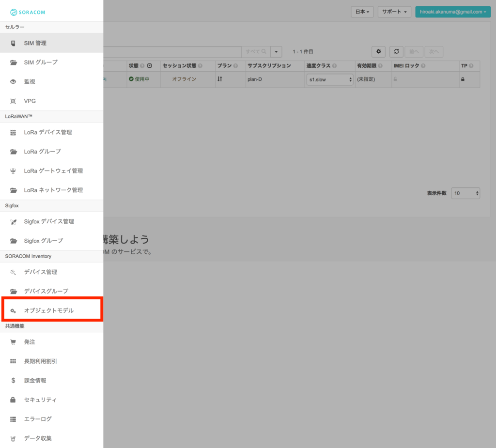Select Sigfox デバイス管理 menu item
The height and width of the screenshot is (448, 496).
pyautogui.click(x=51, y=221)
